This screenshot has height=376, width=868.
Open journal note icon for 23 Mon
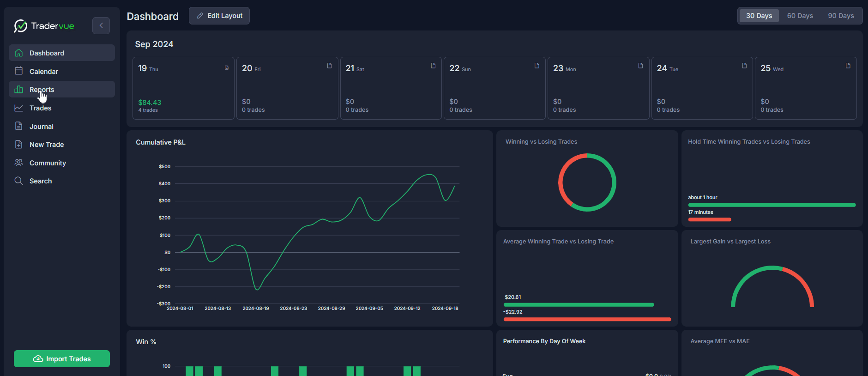tap(640, 66)
